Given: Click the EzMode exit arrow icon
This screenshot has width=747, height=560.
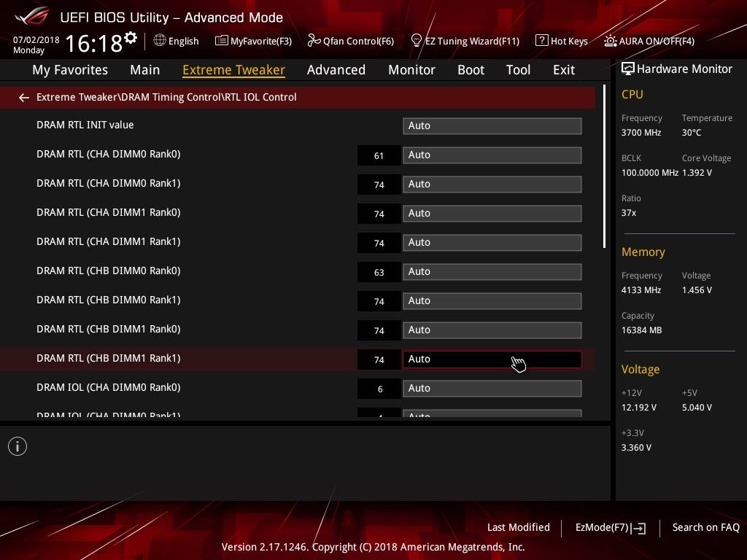Looking at the screenshot, I should coord(639,528).
